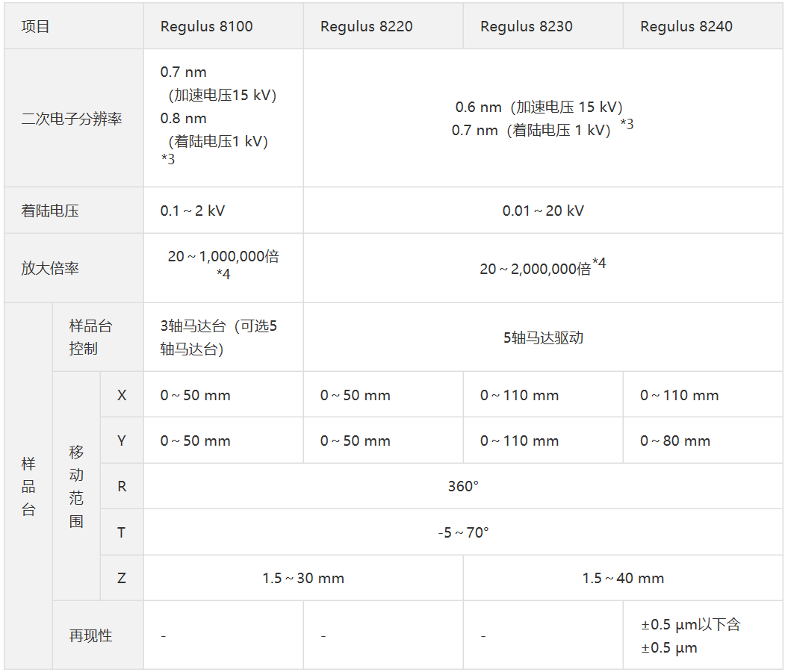Click the 再现性 dash under Regulus 8100
785x672 pixels.
coord(164,636)
